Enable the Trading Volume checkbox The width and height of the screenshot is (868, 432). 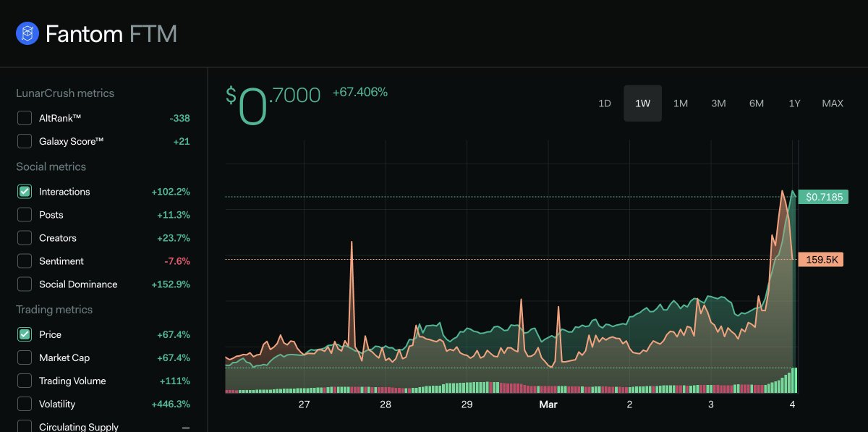click(x=25, y=381)
